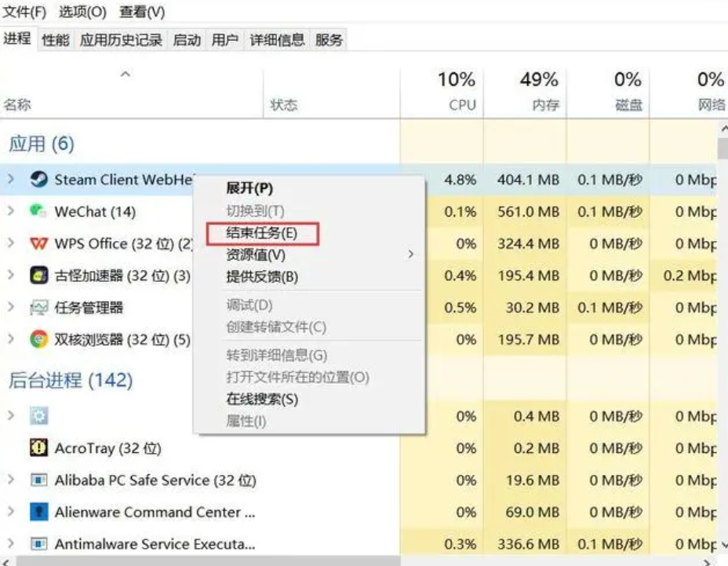
Task: Open the 资源值(V) submenu arrow
Action: coord(410,254)
